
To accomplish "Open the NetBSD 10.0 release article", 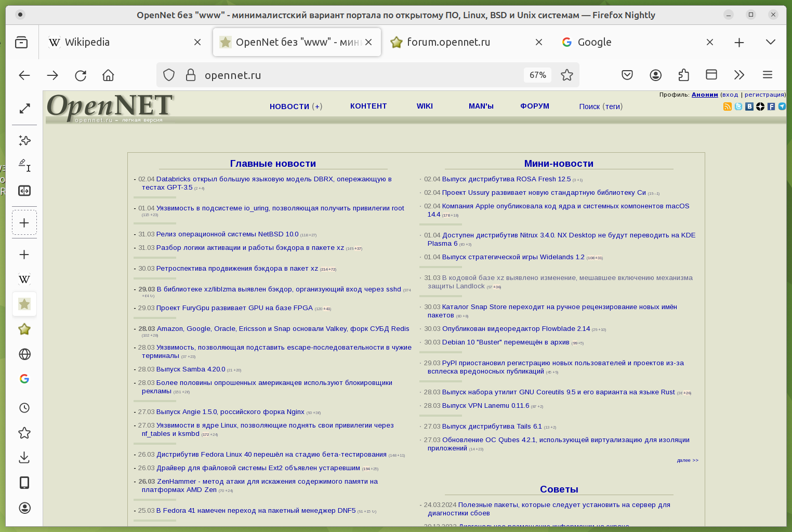I will [228, 234].
